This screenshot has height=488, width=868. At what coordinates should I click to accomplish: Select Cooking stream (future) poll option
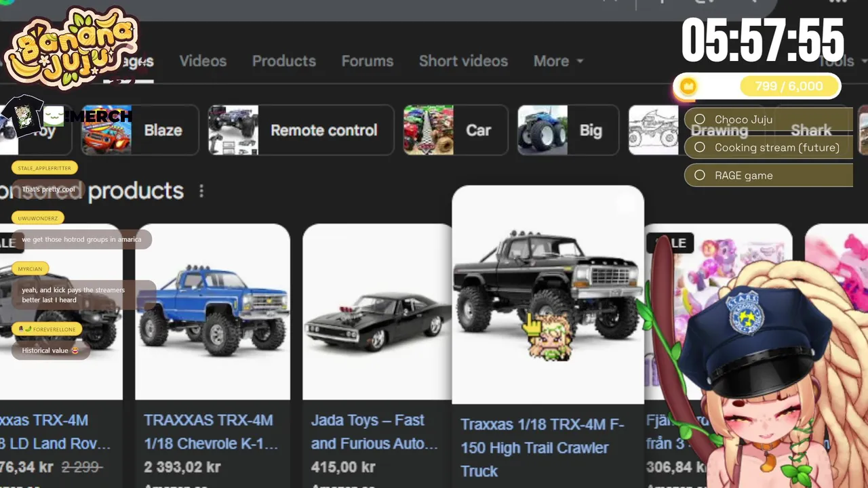pos(769,147)
